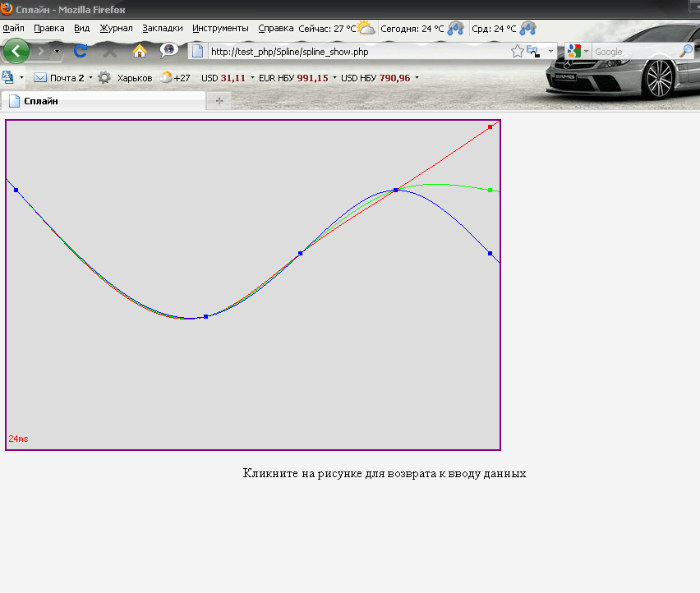Reload the page with the refresh icon
Screen dimensions: 700x593
click(81, 51)
